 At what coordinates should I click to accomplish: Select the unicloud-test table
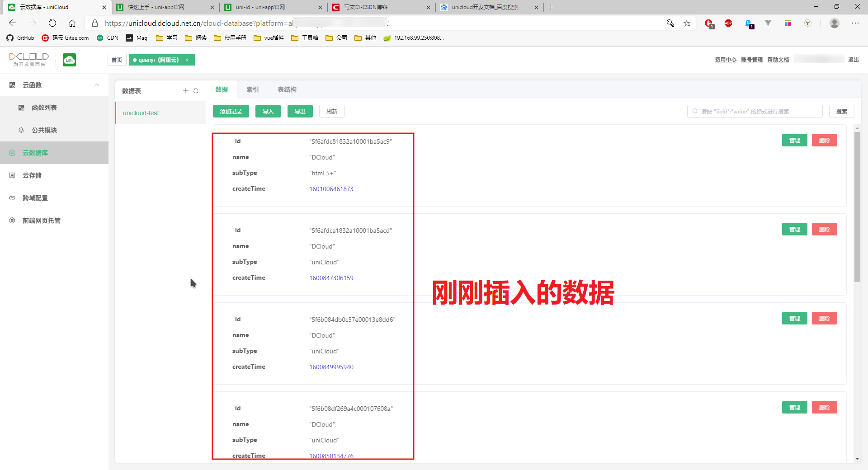160,113
